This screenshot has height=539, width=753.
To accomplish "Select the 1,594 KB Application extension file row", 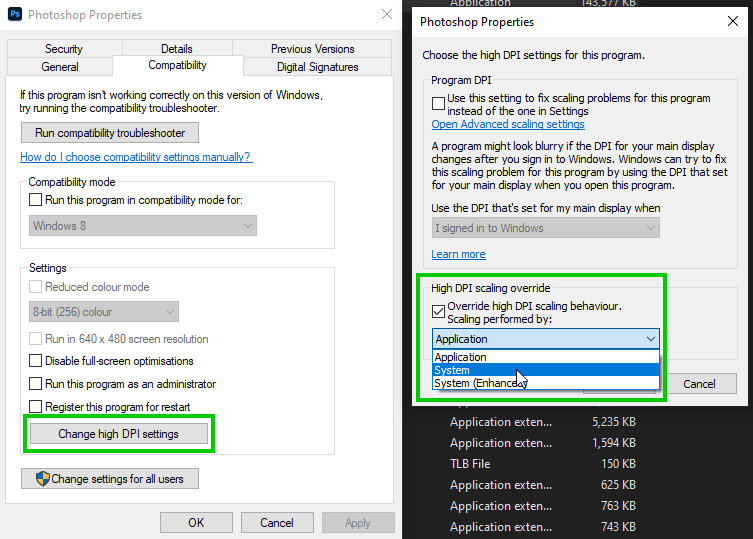I will click(543, 442).
